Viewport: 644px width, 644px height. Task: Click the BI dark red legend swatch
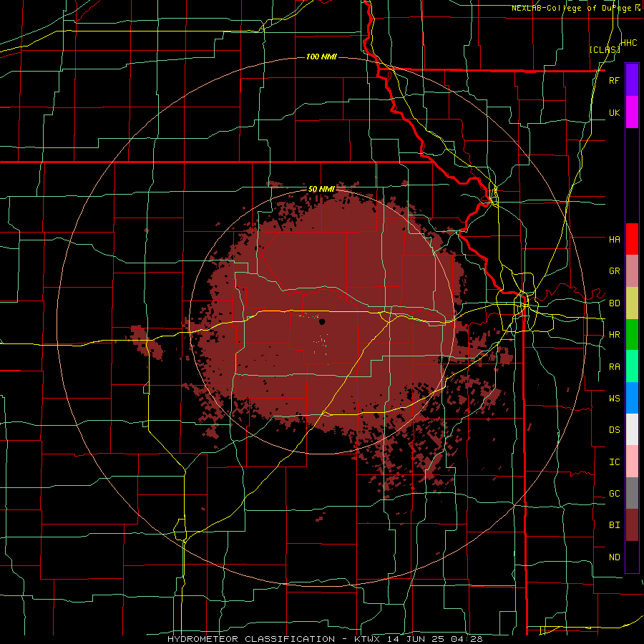pyautogui.click(x=632, y=525)
